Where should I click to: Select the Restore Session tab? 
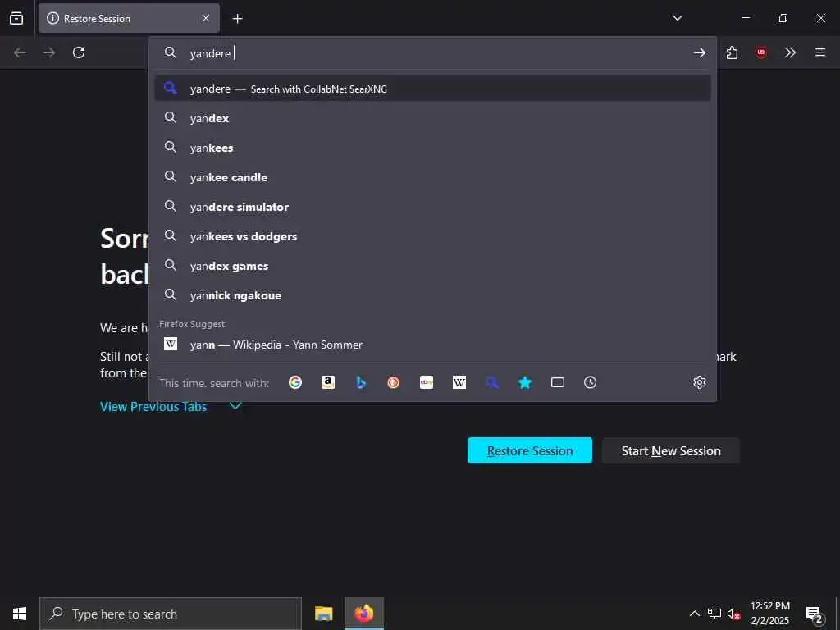click(x=129, y=18)
